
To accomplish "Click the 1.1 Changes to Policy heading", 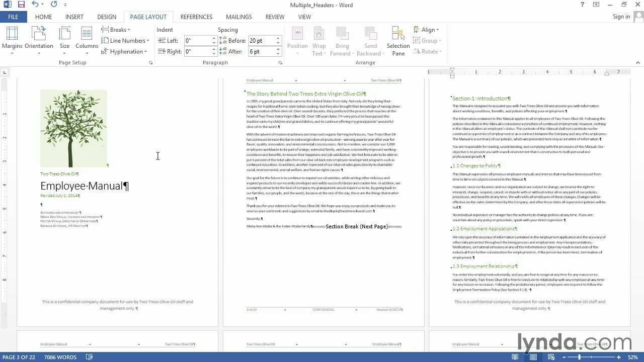I will click(476, 165).
